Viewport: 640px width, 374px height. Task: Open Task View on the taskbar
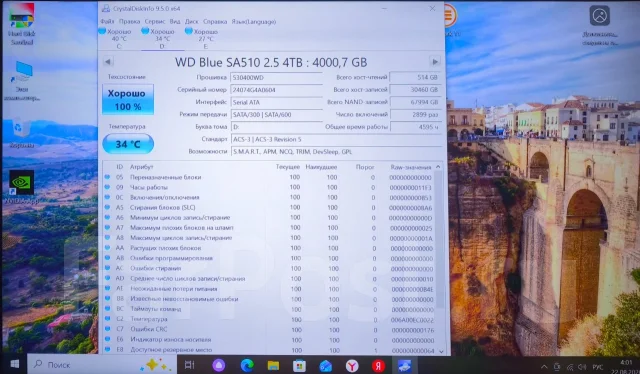[190, 365]
